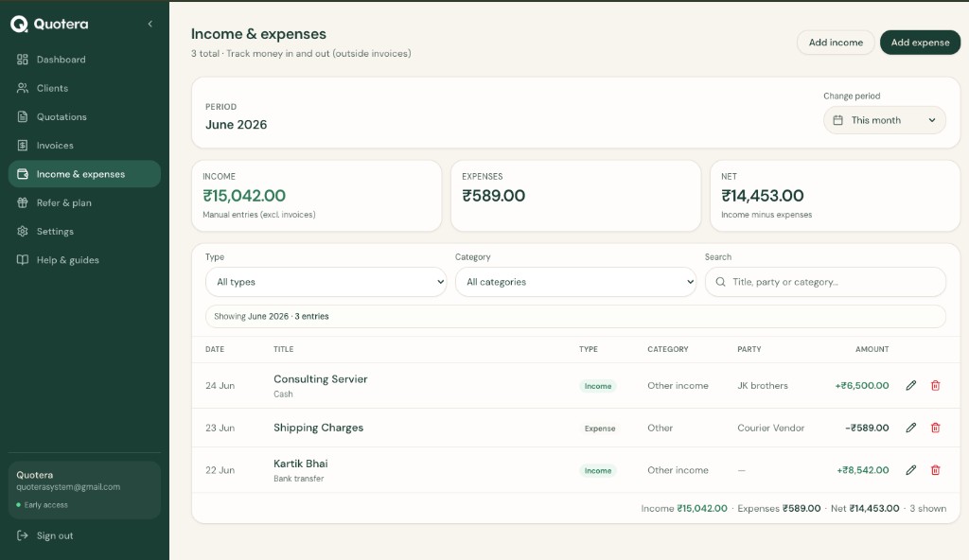Viewport: 969px width, 560px height.
Task: Click the Shipping Charges title
Action: click(x=318, y=428)
